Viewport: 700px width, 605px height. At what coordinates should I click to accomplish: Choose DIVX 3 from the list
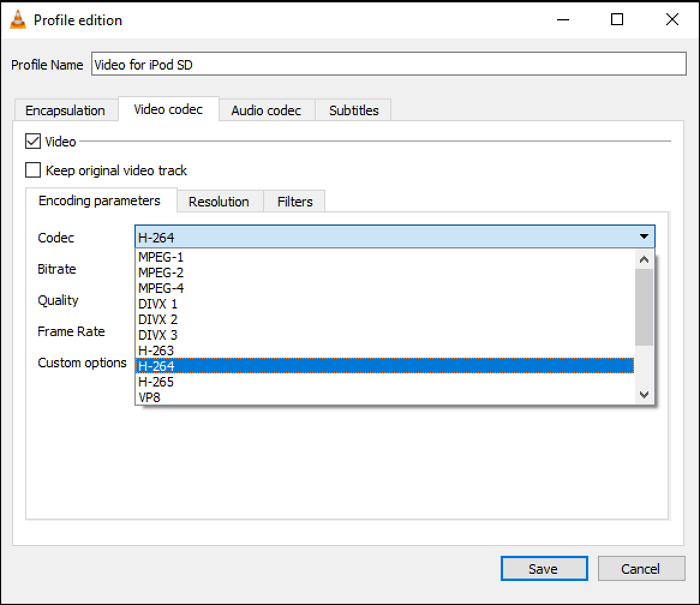pyautogui.click(x=158, y=335)
